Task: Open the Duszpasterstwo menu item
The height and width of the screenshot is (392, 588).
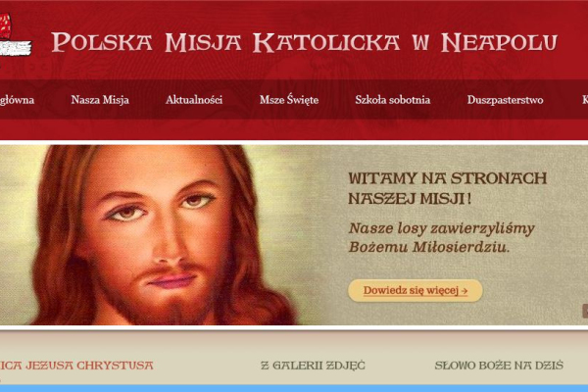Action: [x=505, y=100]
